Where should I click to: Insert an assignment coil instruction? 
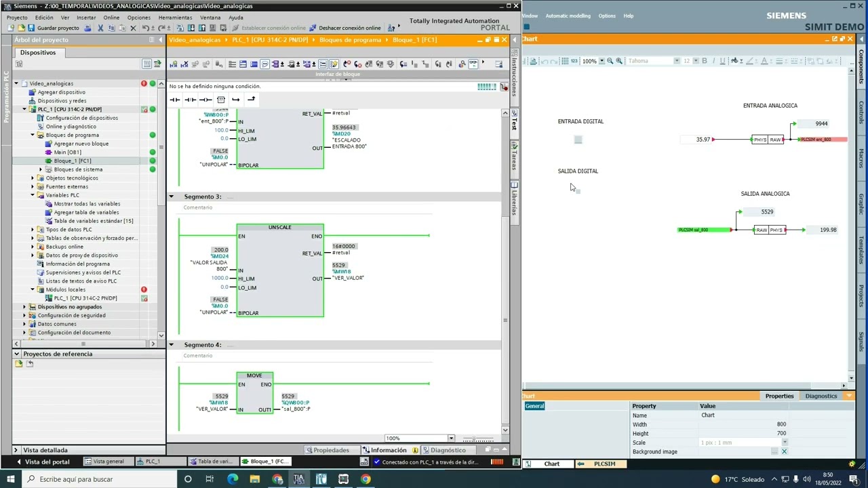coord(205,100)
